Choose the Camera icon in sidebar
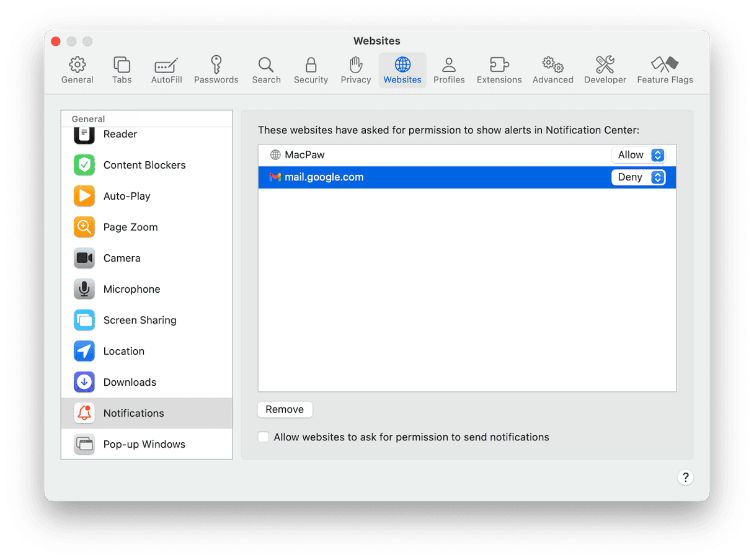The width and height of the screenshot is (754, 560). (84, 258)
